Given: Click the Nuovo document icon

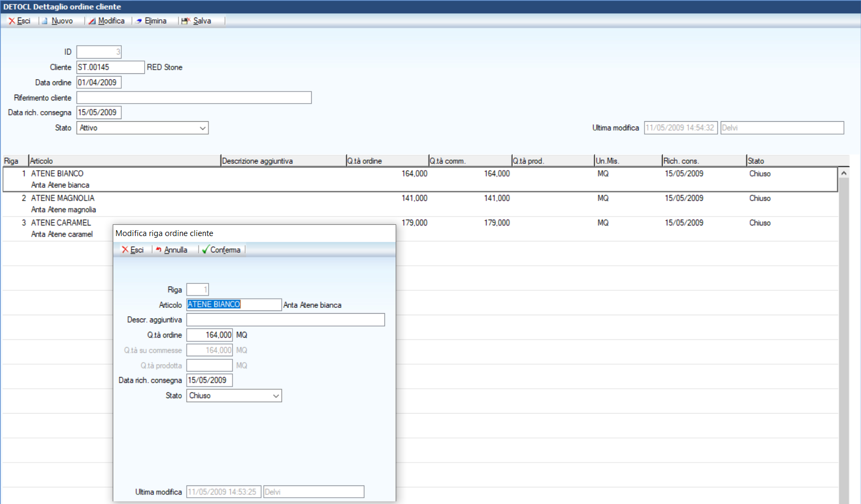Looking at the screenshot, I should [x=45, y=21].
